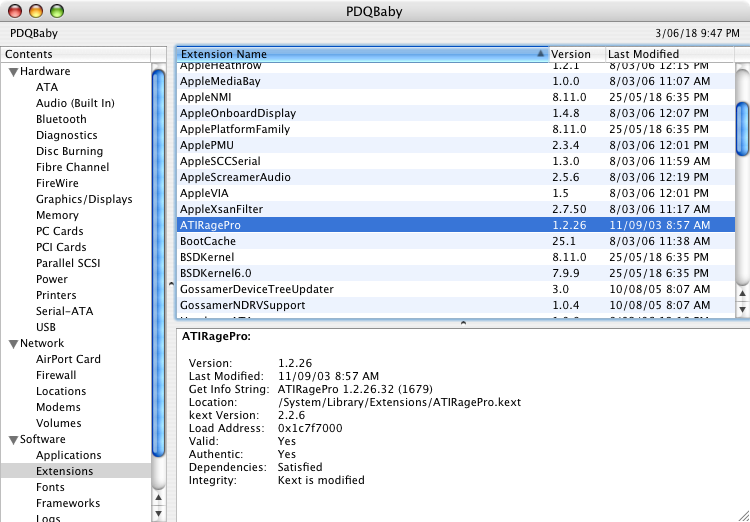Open Graphics/Displays information
Screen dimensions: 750x522
[x=84, y=199]
